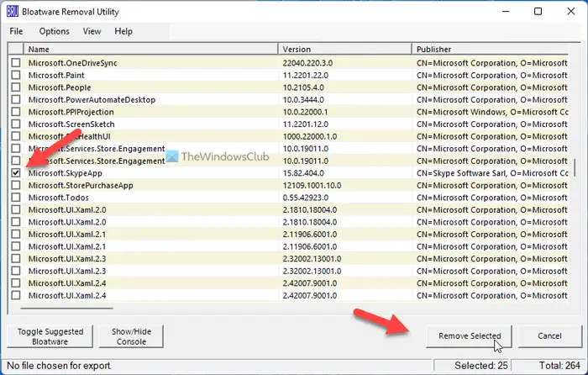The width and height of the screenshot is (588, 375).
Task: Check the Microsoft.StorePurchaseApp checkbox
Action: pos(16,185)
